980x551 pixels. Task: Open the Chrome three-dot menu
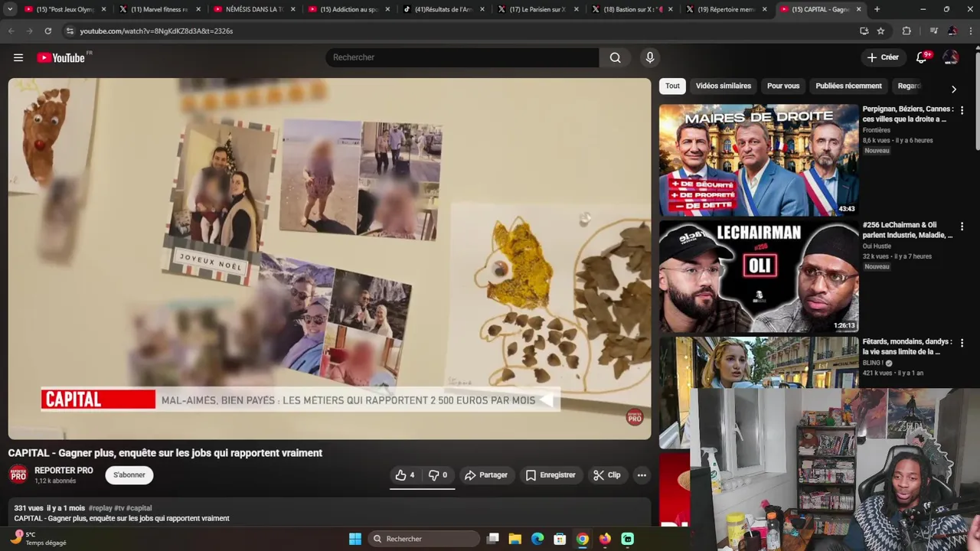tap(970, 31)
